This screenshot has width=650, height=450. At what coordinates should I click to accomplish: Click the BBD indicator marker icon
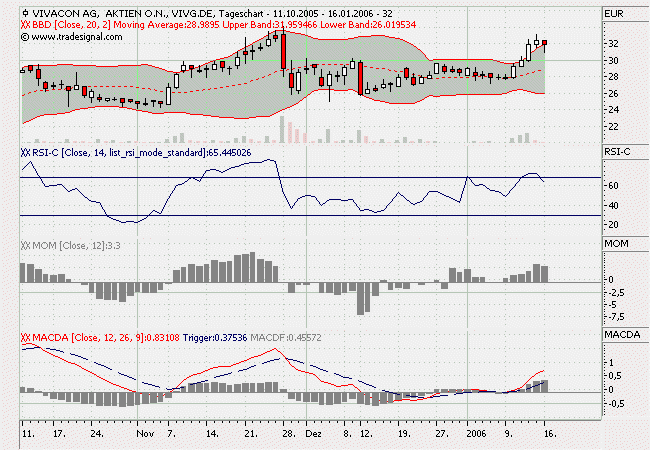(x=25, y=25)
